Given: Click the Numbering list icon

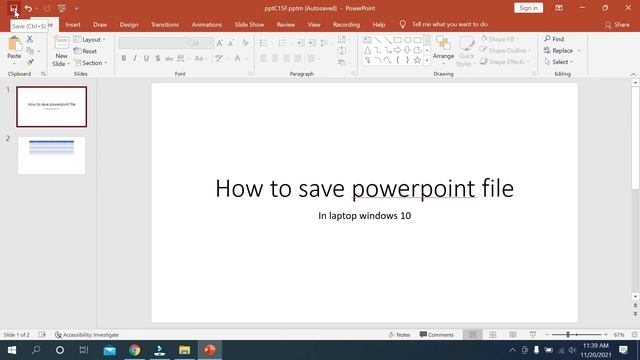Looking at the screenshot, I should point(282,43).
